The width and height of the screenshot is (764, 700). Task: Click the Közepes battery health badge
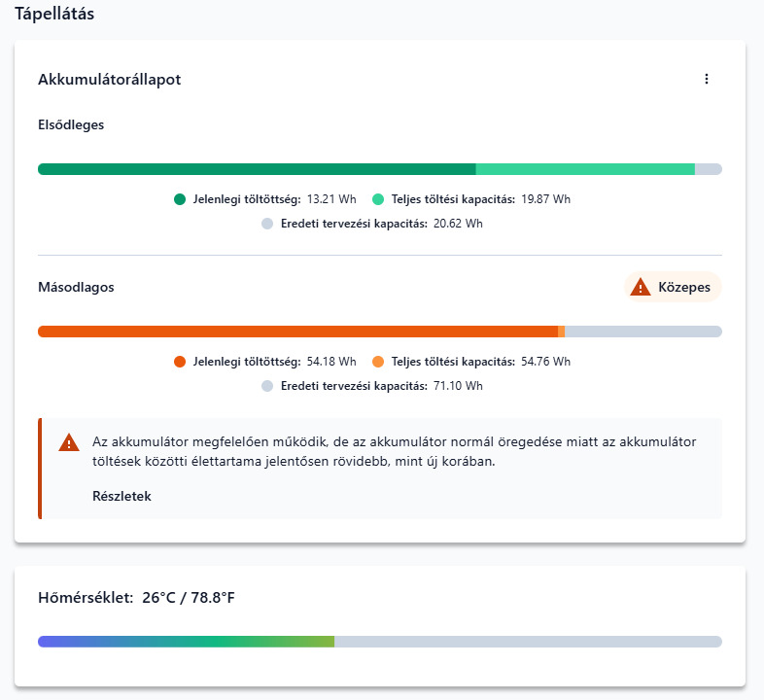(x=673, y=288)
